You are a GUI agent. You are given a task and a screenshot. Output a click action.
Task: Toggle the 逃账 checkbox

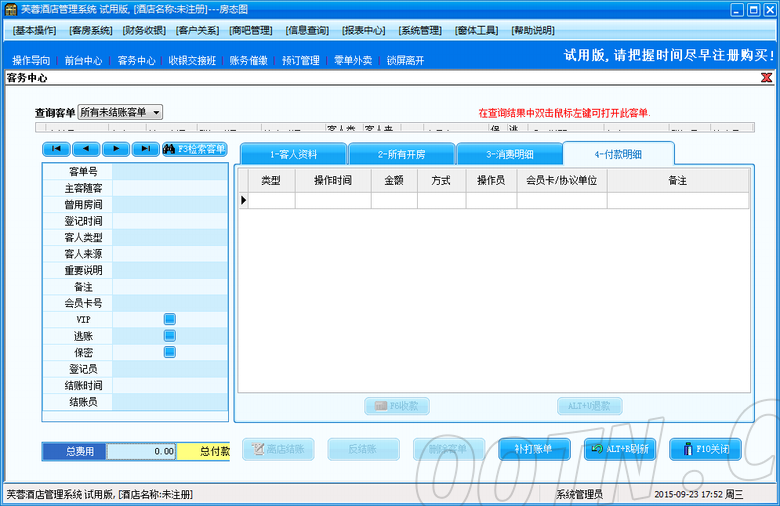[x=170, y=336]
